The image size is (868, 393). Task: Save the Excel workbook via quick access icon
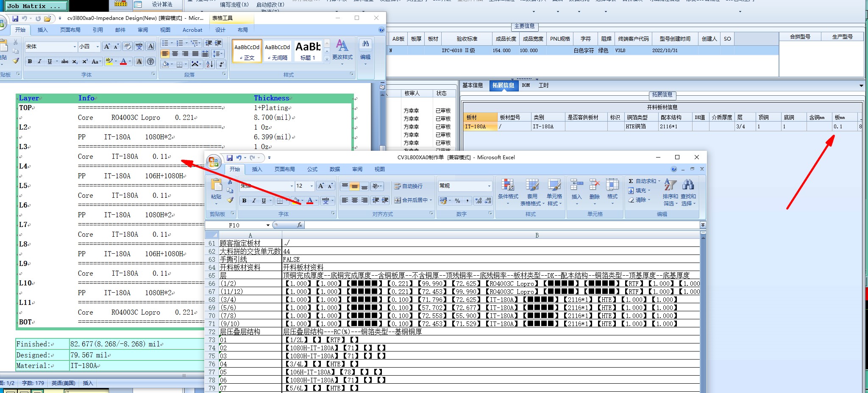point(230,158)
